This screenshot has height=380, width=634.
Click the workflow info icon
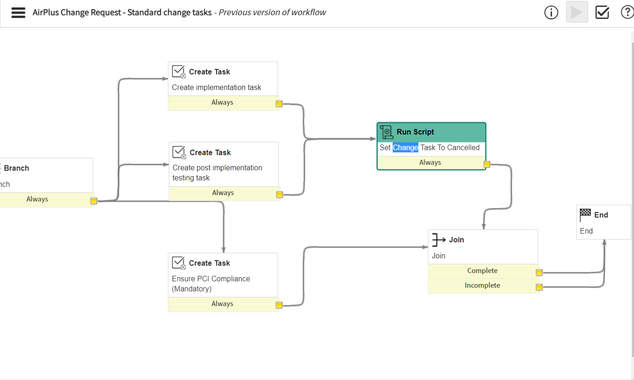(x=551, y=13)
